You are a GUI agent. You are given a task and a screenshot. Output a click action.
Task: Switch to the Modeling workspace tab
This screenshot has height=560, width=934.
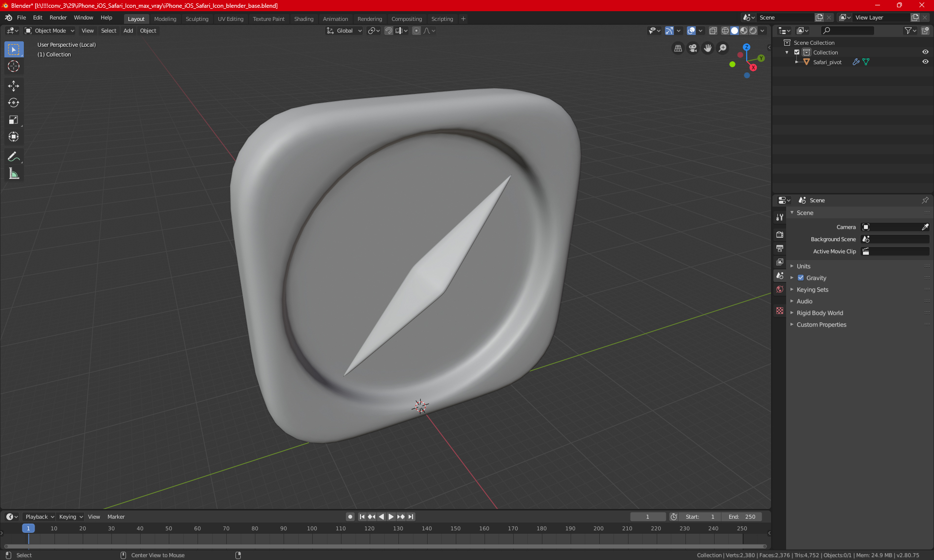coord(165,19)
